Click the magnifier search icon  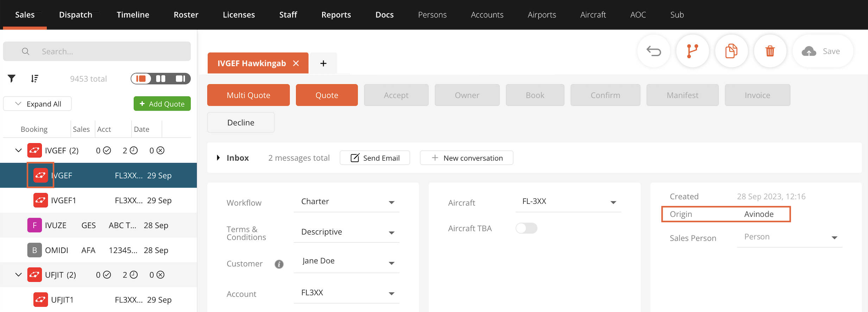[25, 51]
